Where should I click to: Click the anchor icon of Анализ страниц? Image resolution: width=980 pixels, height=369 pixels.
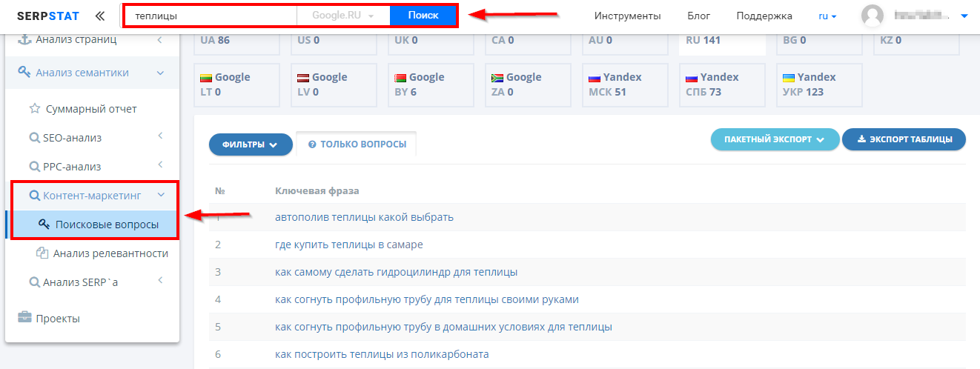point(23,39)
